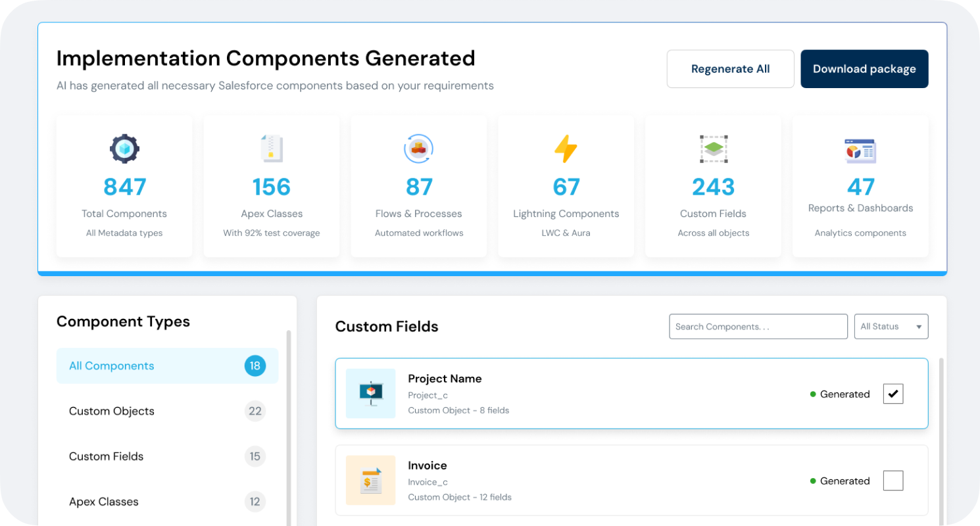980x526 pixels.
Task: Click the Custom Fields layers icon
Action: pyautogui.click(x=713, y=149)
